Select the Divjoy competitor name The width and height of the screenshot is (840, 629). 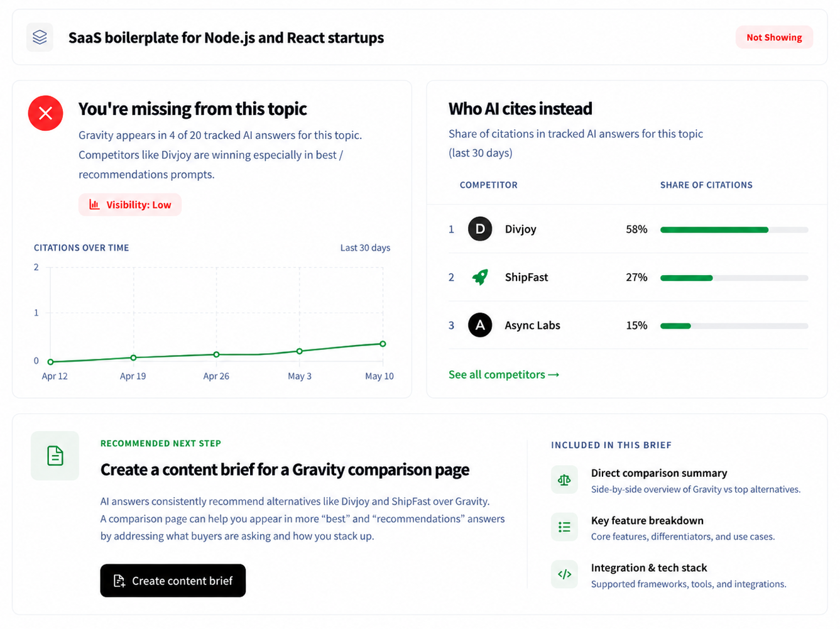coord(521,229)
